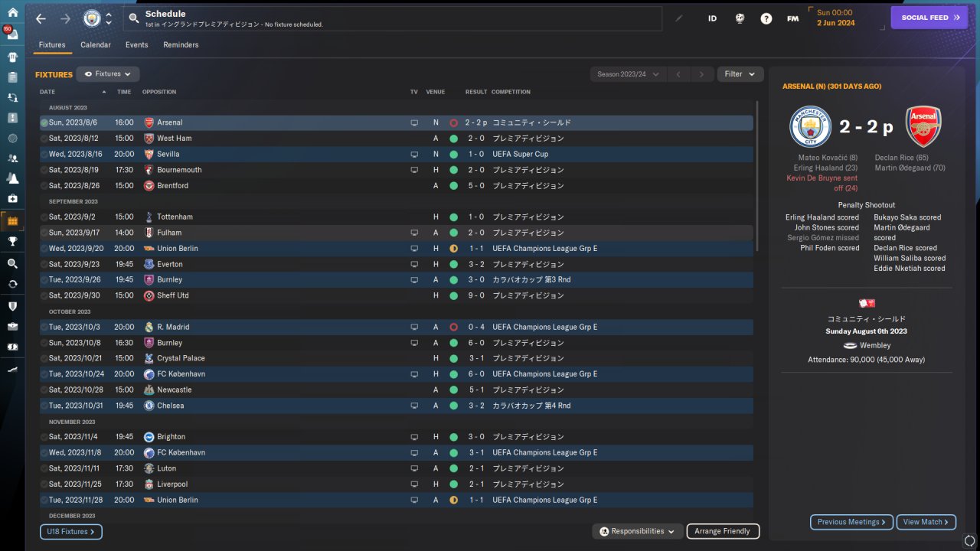Screen dimensions: 980x551
Task: Open the Finances banknote icon in the sidebar
Action: 12,347
